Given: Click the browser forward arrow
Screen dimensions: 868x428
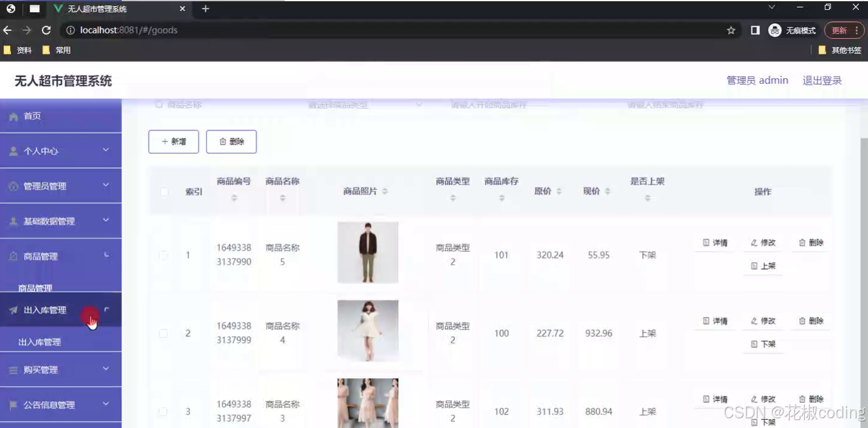Looking at the screenshot, I should [27, 30].
